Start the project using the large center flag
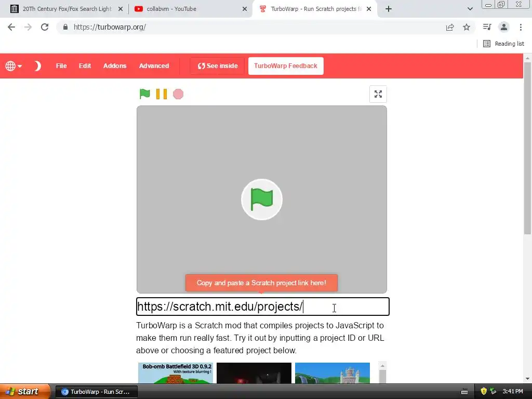Viewport: 532px width, 399px height. pos(262,199)
